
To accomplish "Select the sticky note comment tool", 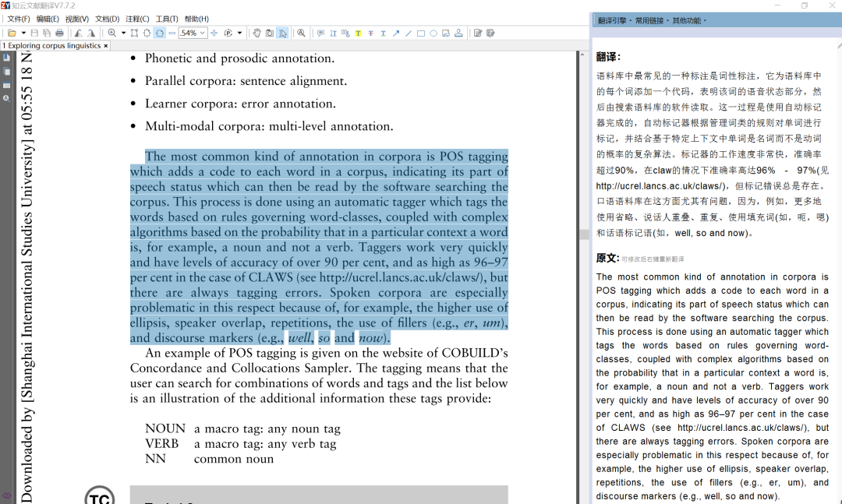I will click(x=320, y=33).
